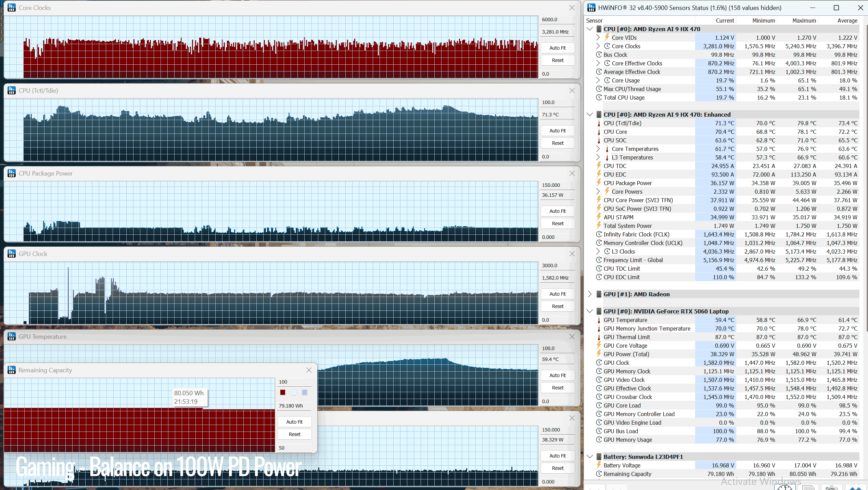
Task: Select the thermometer icon beside CPU (Tctl/Tdie)
Action: coord(599,123)
